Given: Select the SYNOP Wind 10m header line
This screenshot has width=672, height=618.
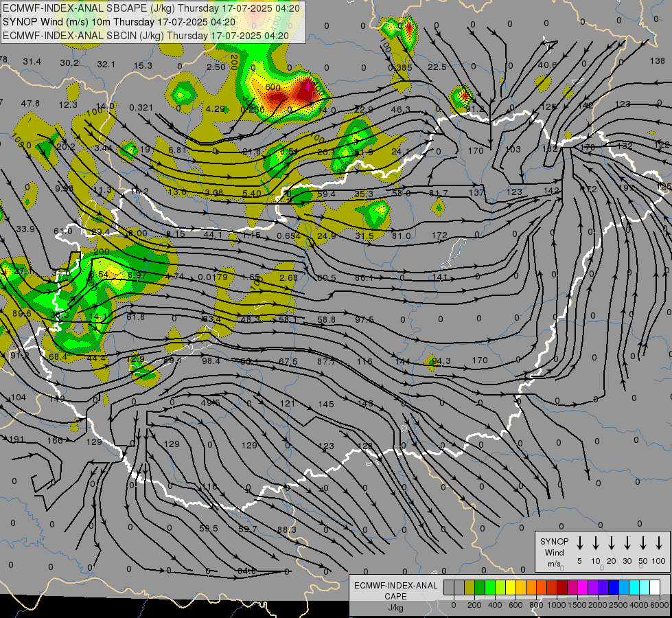Looking at the screenshot, I should click(119, 22).
